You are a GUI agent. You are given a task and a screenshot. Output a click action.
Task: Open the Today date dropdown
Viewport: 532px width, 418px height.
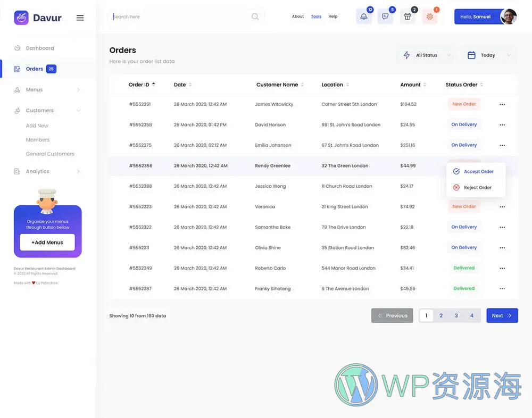point(488,55)
